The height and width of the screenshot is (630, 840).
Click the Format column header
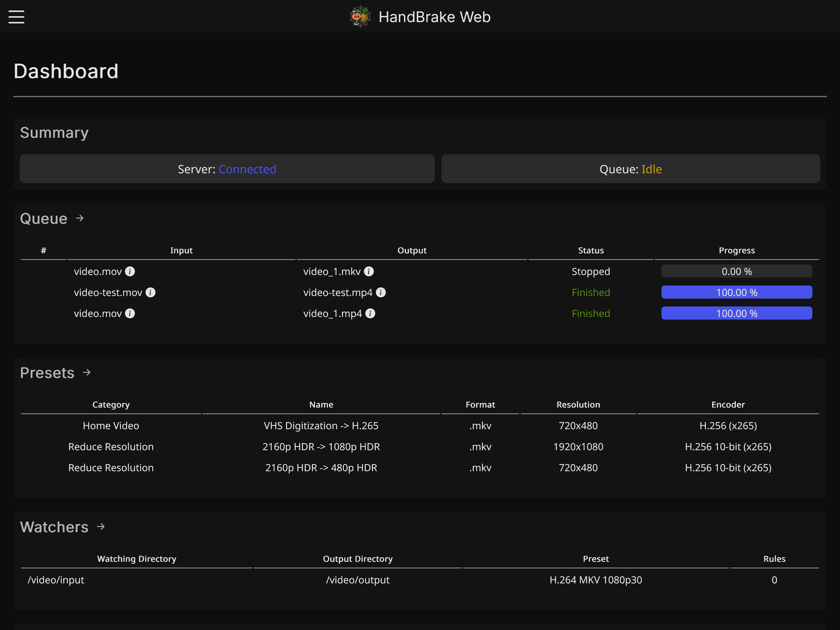click(480, 404)
